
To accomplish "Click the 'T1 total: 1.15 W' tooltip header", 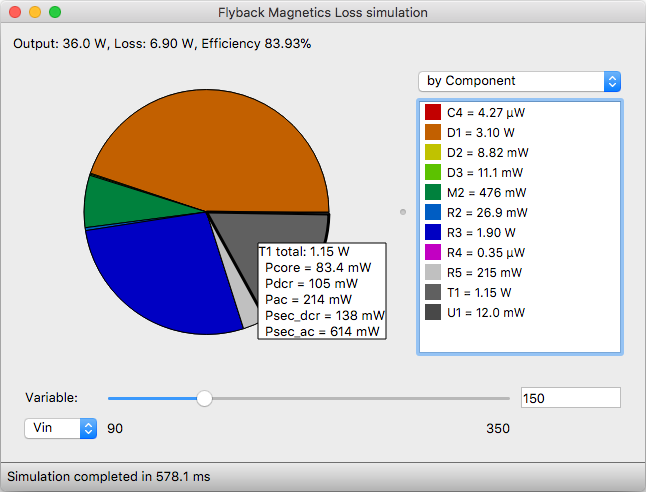I will point(304,252).
